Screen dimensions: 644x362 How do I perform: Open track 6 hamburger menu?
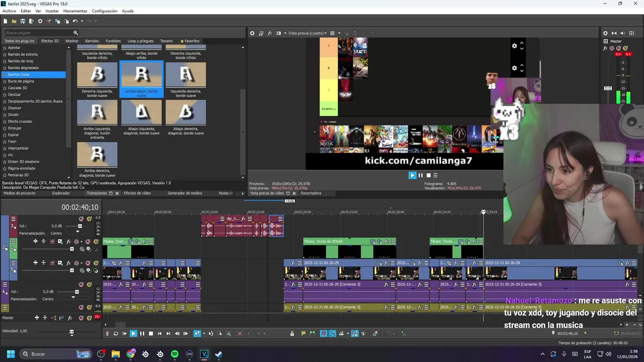(x=5, y=285)
